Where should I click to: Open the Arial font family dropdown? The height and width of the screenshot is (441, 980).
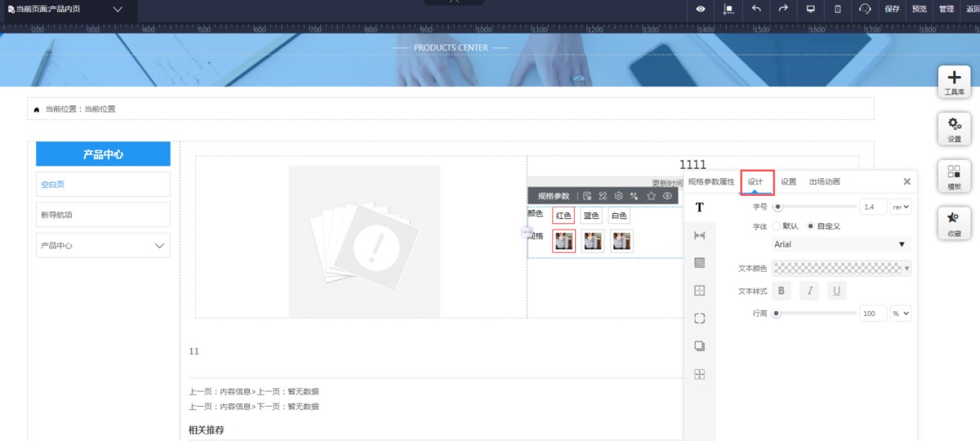[840, 244]
